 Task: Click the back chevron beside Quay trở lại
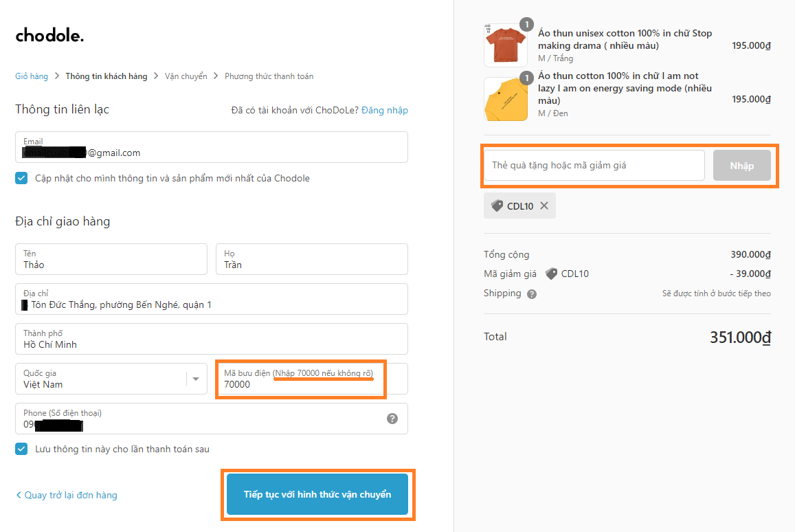coord(19,495)
